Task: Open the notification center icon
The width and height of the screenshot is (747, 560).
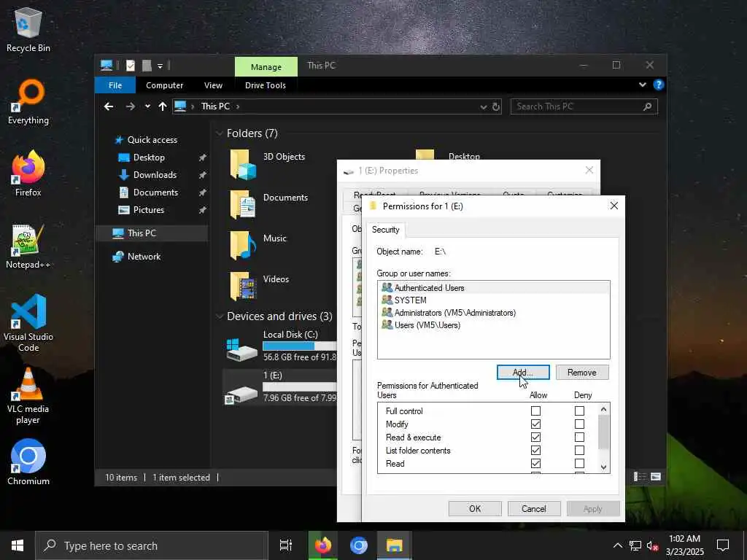Action: tap(723, 545)
